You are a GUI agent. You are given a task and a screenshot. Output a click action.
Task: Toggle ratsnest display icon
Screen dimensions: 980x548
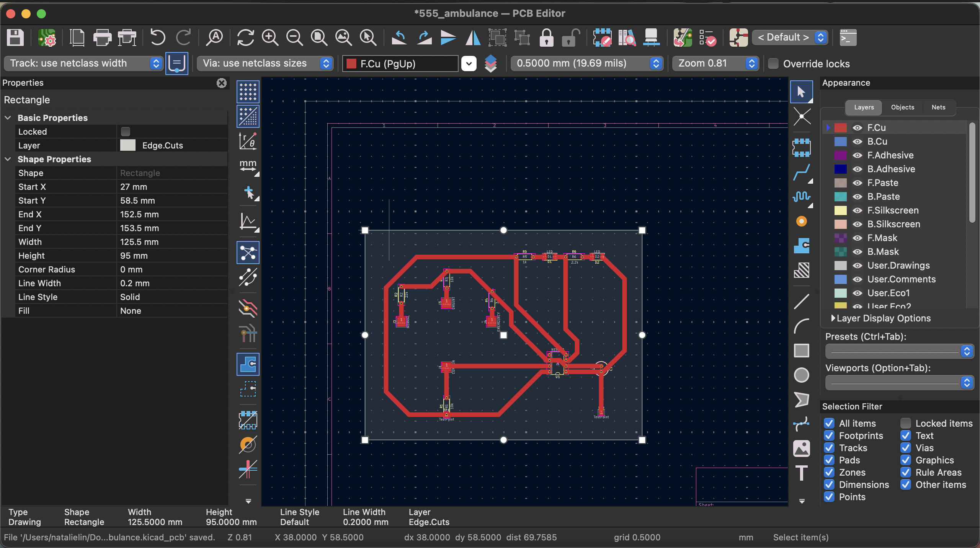pos(248,253)
